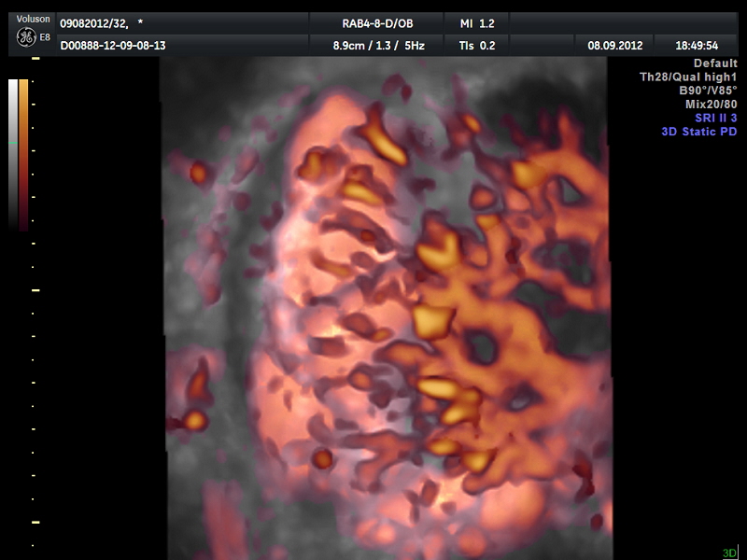747x560 pixels.
Task: Click the Default preset label
Action: (715, 63)
